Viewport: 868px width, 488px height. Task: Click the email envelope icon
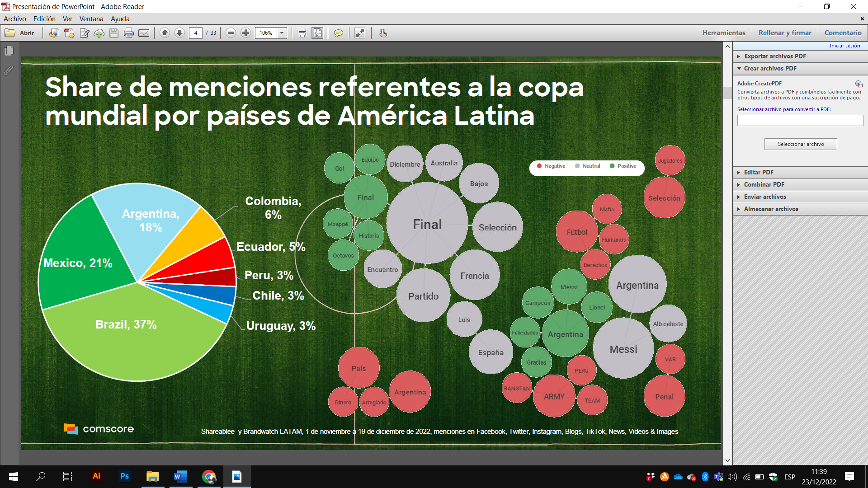pos(144,33)
